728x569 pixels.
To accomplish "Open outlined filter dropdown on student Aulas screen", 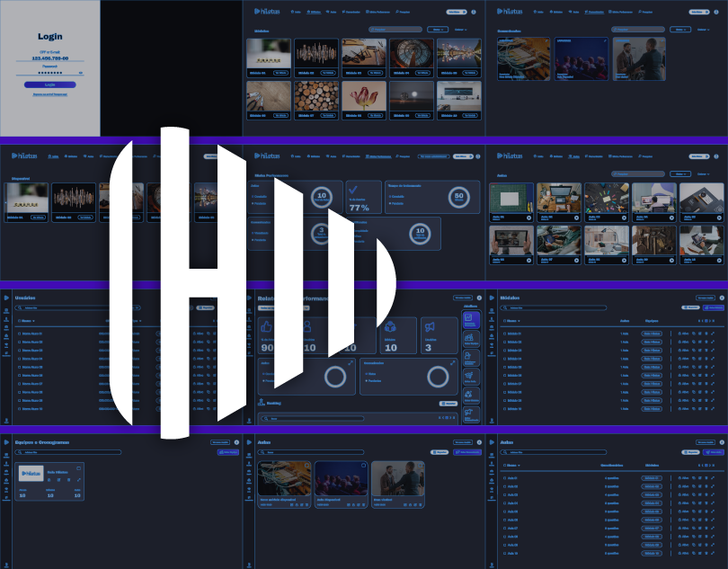I will tap(680, 173).
